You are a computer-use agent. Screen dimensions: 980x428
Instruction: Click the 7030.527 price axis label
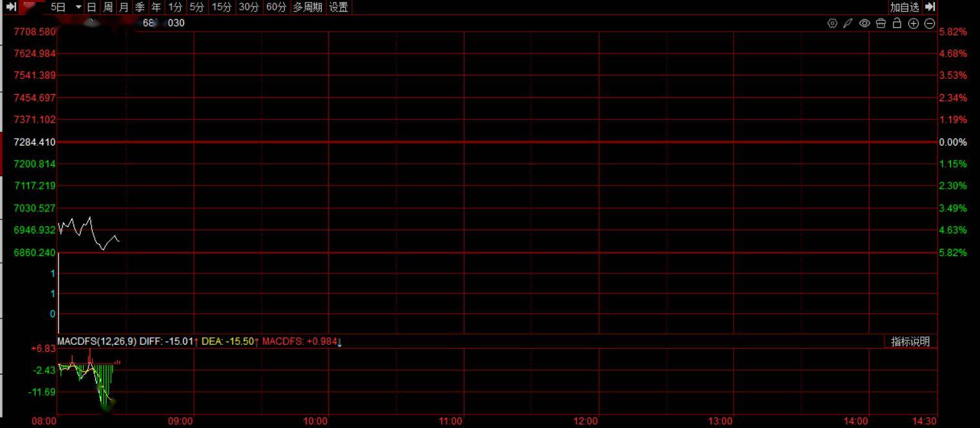35,208
